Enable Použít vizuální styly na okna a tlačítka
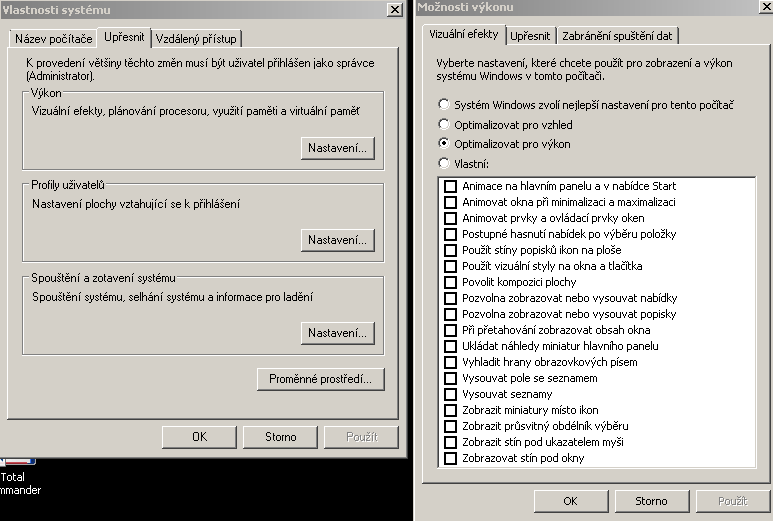The width and height of the screenshot is (773, 521). (x=451, y=266)
